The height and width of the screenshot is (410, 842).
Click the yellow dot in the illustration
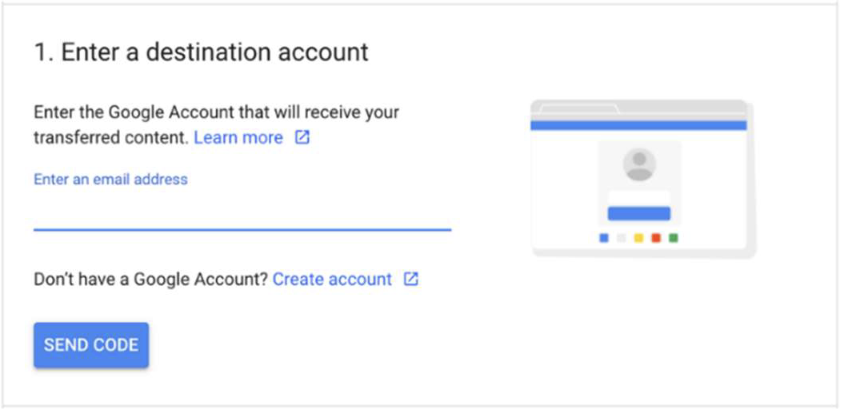(x=639, y=238)
